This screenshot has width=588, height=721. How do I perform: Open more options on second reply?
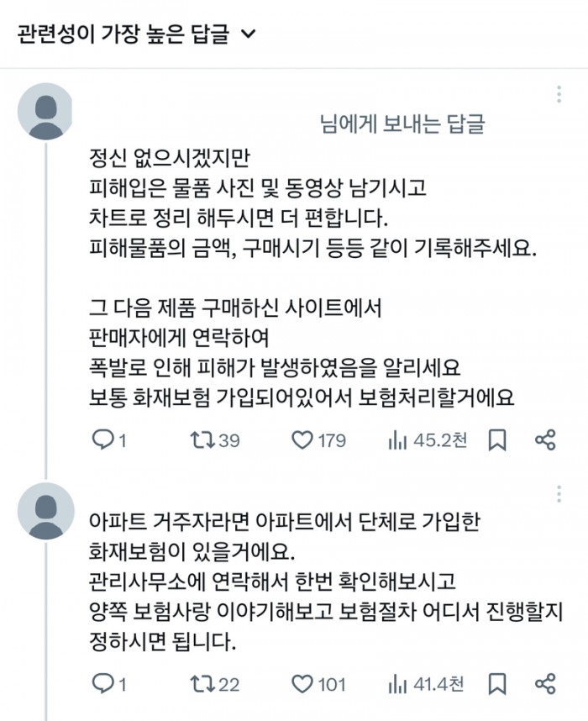pos(559,494)
